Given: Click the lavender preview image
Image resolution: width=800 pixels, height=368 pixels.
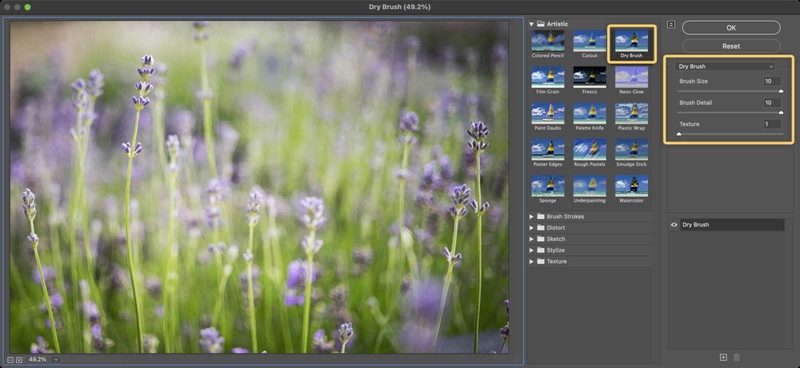Looking at the screenshot, I should (x=259, y=187).
